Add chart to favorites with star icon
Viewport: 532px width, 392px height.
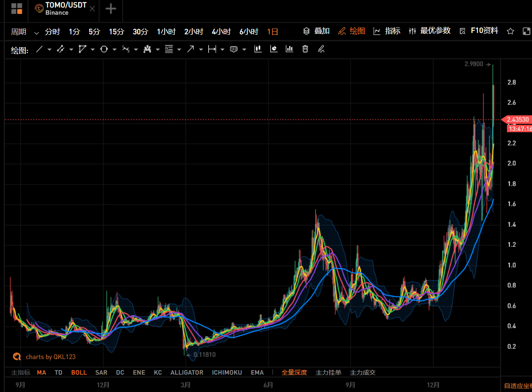tap(511, 31)
